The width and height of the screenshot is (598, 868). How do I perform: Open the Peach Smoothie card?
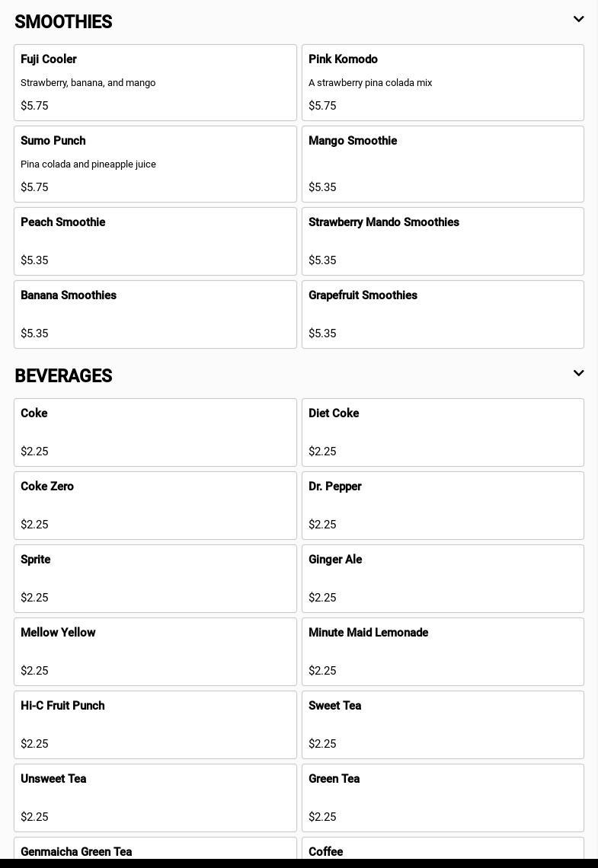click(155, 241)
